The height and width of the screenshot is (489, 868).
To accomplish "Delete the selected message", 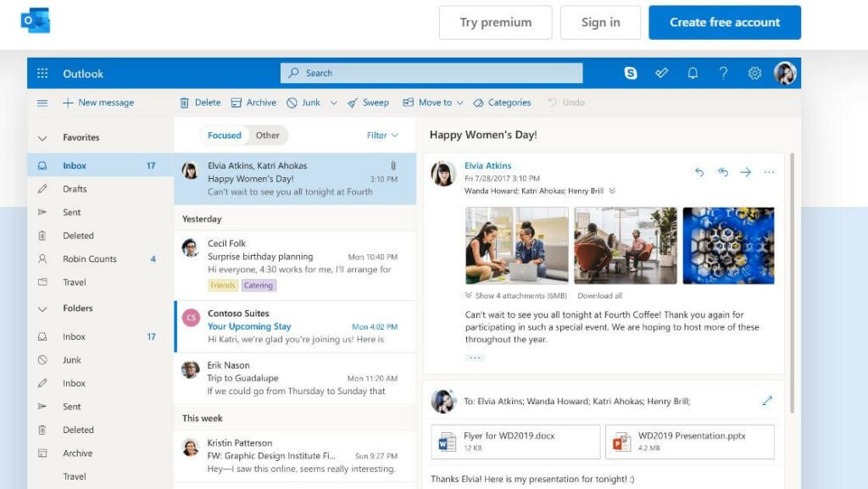I will pyautogui.click(x=199, y=102).
